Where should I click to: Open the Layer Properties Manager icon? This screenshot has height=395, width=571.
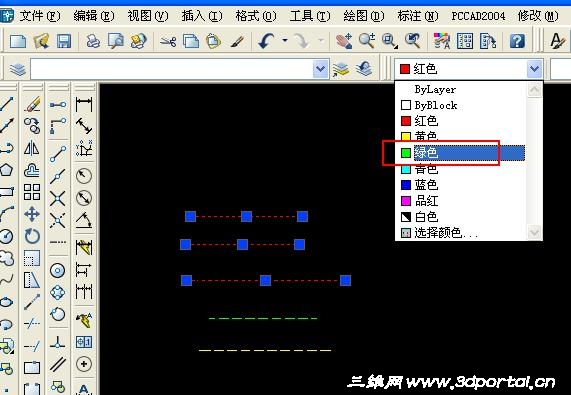pos(18,69)
